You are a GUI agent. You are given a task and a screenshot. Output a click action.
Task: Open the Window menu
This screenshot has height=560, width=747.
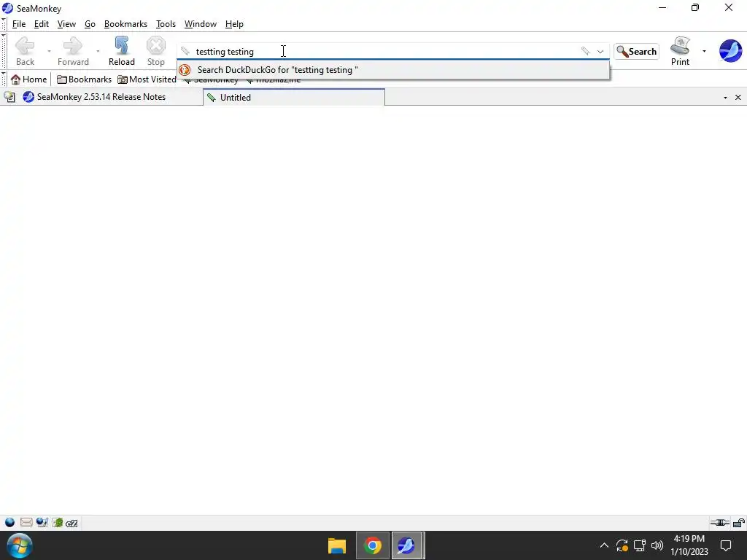[x=201, y=24]
